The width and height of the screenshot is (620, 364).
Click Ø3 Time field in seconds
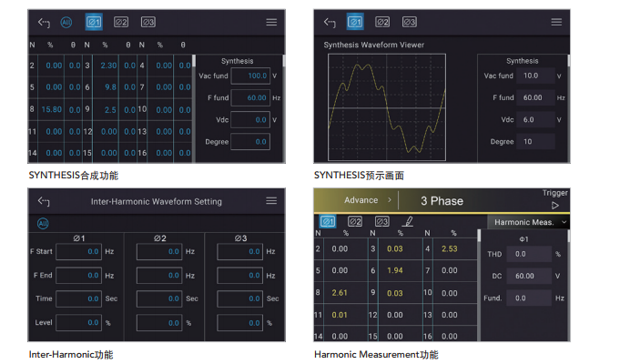point(240,298)
